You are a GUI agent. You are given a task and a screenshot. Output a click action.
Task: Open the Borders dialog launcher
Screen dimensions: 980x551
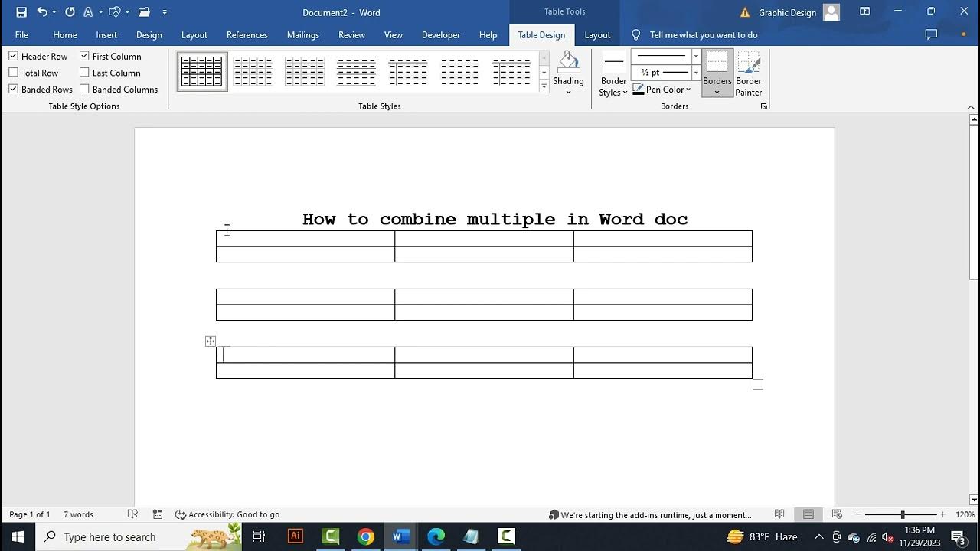(x=764, y=106)
